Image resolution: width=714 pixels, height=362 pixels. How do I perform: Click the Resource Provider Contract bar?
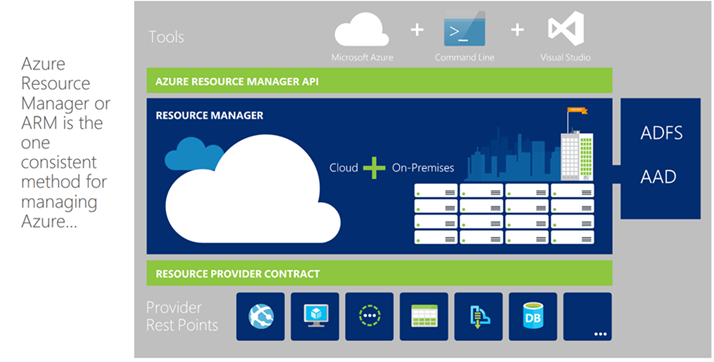click(x=379, y=273)
